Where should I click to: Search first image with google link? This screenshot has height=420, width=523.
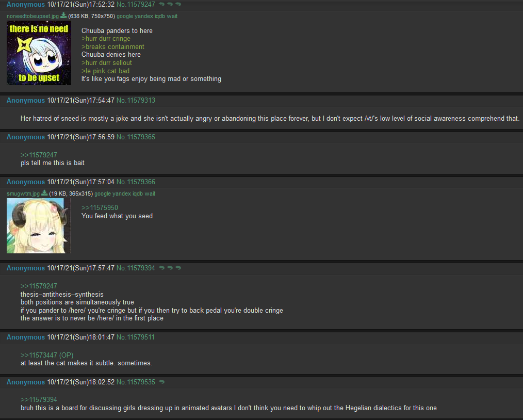[125, 16]
